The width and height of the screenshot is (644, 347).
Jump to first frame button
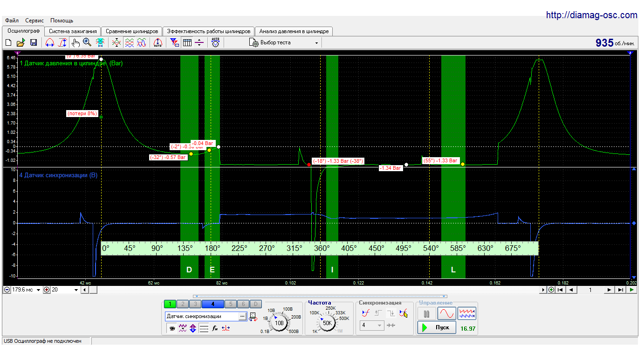point(560,290)
